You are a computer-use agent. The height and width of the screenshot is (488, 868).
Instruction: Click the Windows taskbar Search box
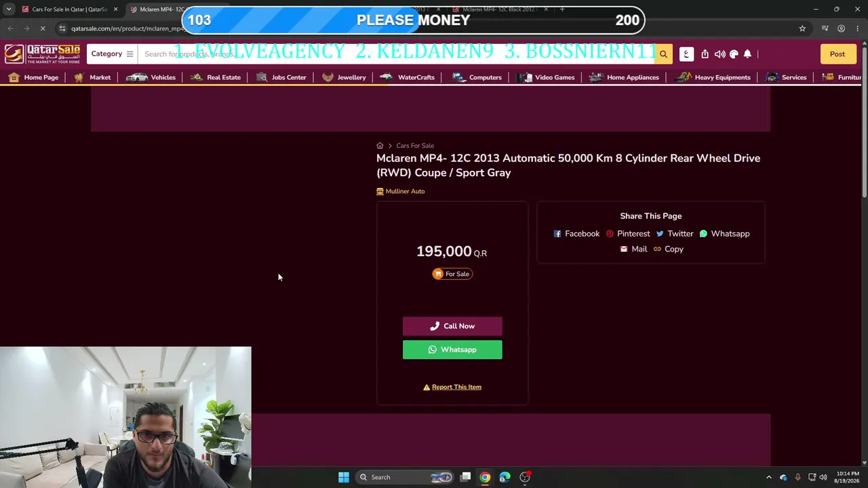coord(406,477)
